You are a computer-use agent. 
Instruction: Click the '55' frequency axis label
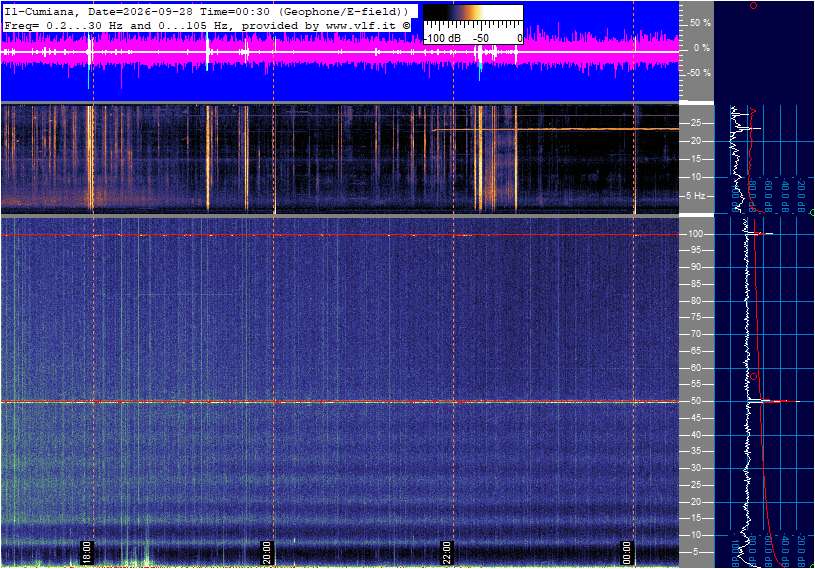point(695,384)
